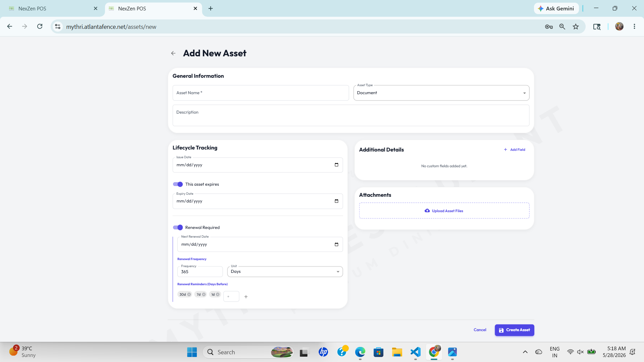
Task: Toggle the This asset expires switch
Action: point(178,184)
